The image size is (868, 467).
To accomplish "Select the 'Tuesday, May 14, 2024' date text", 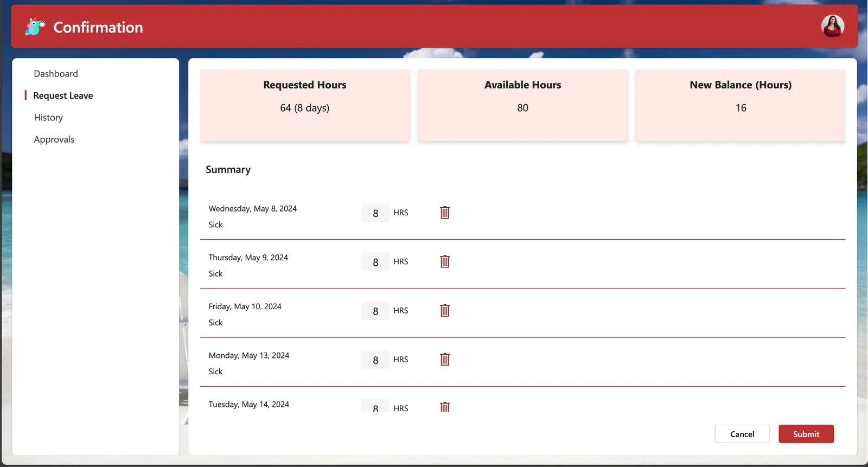I will [249, 405].
